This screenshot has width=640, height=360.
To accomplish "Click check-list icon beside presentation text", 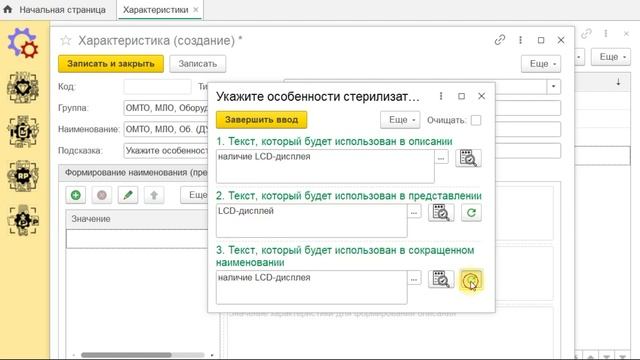I will pos(441,212).
